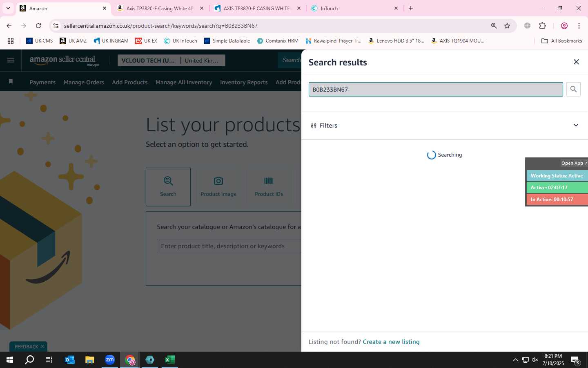Viewport: 588px width, 368px height.
Task: Open the Lenovo HDD 3.5" bookmark
Action: (396, 41)
